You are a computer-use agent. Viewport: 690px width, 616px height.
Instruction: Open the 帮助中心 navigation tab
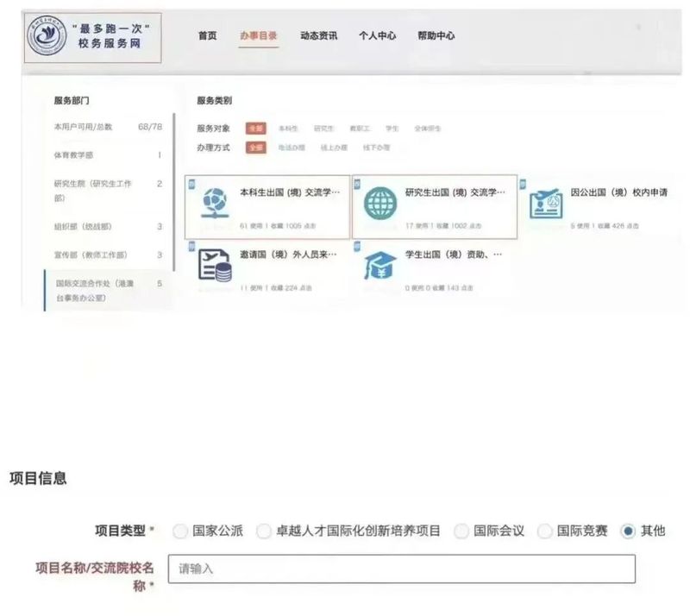(x=436, y=36)
